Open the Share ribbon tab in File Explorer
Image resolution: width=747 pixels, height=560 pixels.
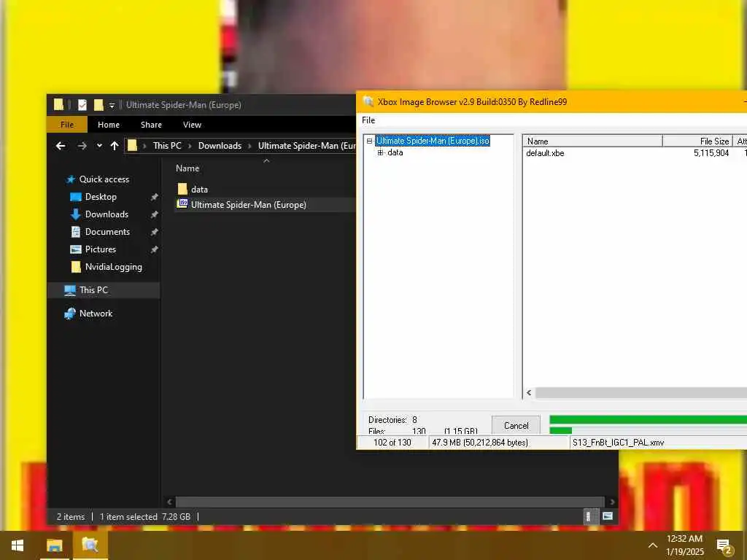tap(151, 124)
